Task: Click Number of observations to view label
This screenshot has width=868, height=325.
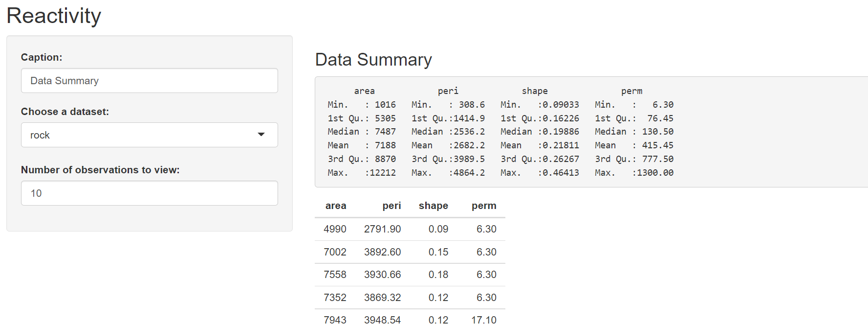Action: click(x=100, y=170)
